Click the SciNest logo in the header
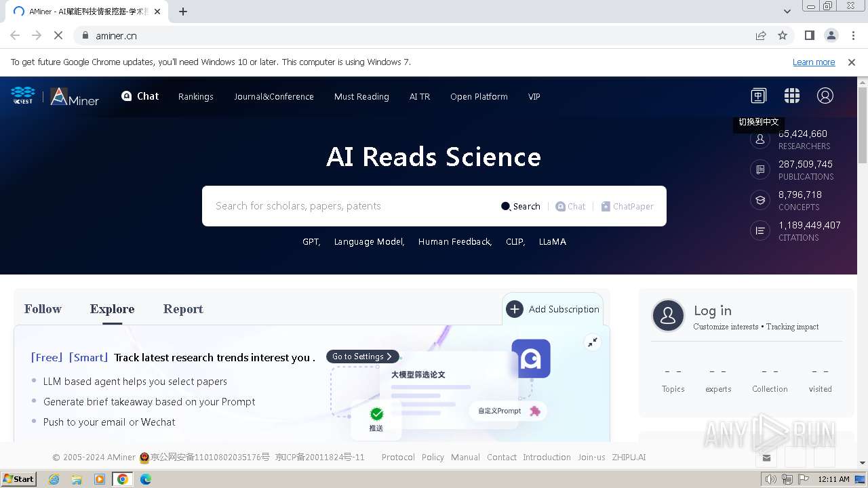 click(23, 96)
